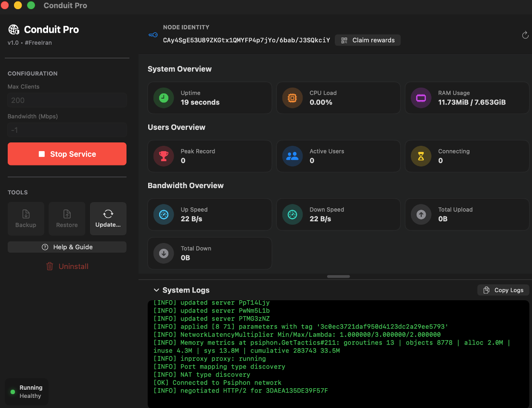Click the yellow Connecting hourglass icon
This screenshot has height=408, width=532.
420,156
